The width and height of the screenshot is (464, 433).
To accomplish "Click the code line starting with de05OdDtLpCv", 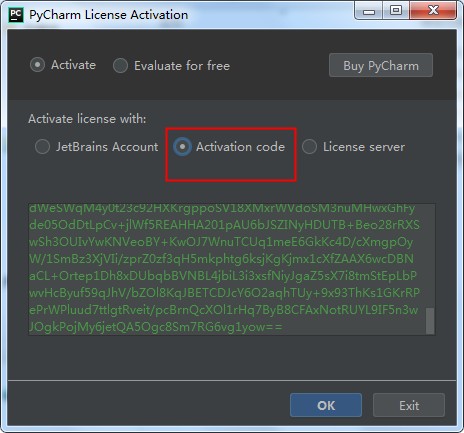I will pyautogui.click(x=224, y=225).
